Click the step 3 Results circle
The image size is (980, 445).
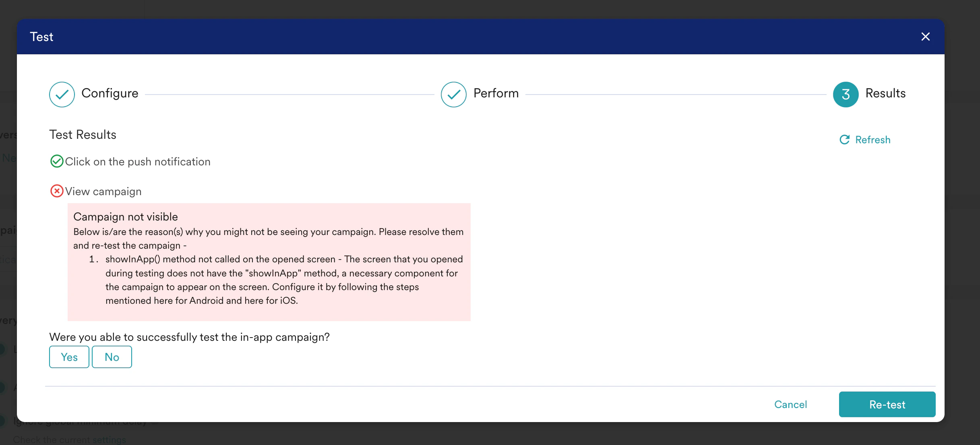pyautogui.click(x=846, y=95)
